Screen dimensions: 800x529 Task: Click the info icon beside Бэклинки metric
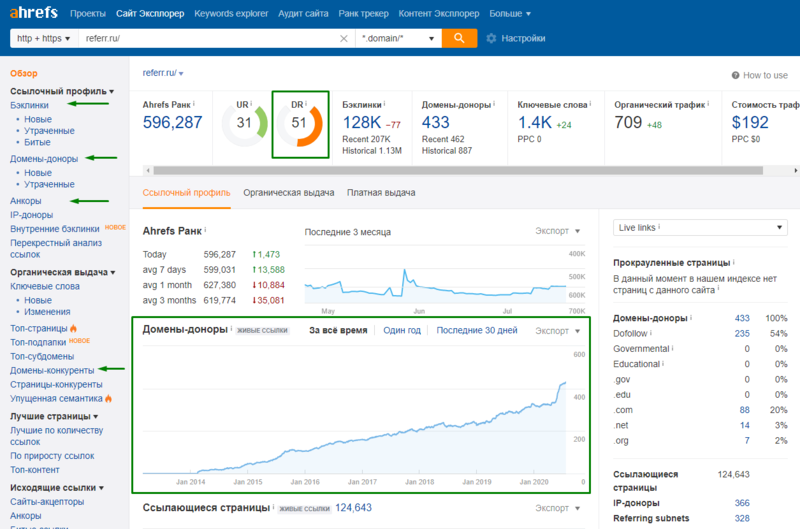click(x=384, y=104)
